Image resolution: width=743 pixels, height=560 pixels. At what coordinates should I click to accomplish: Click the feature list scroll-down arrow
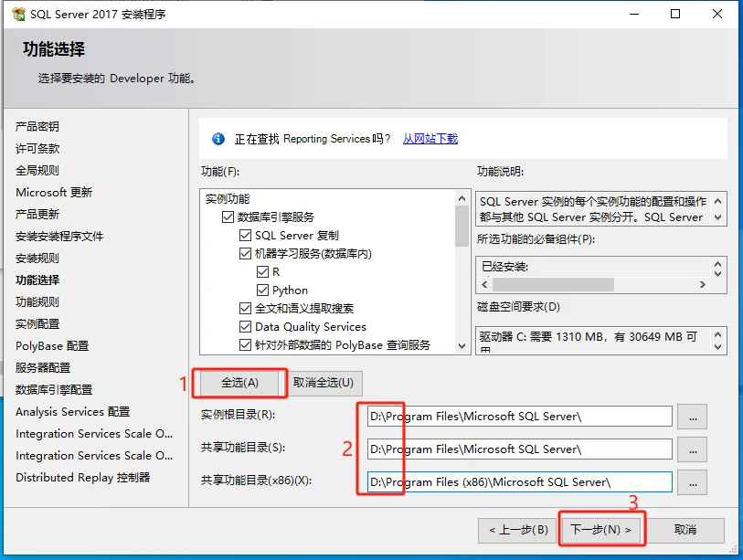coord(462,346)
